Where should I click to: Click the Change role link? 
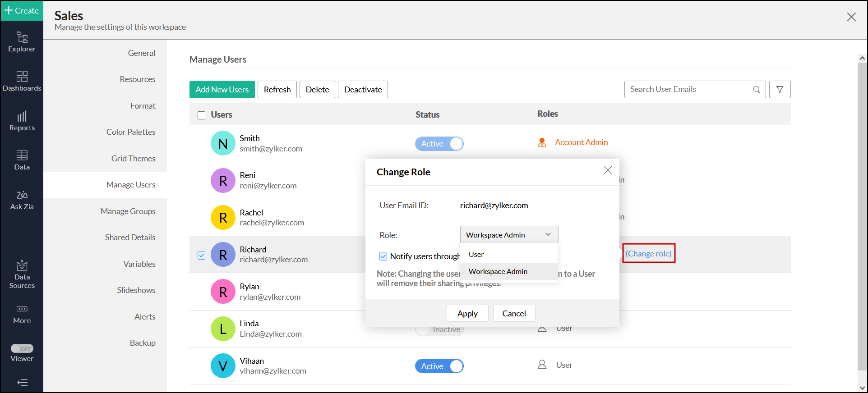[648, 253]
